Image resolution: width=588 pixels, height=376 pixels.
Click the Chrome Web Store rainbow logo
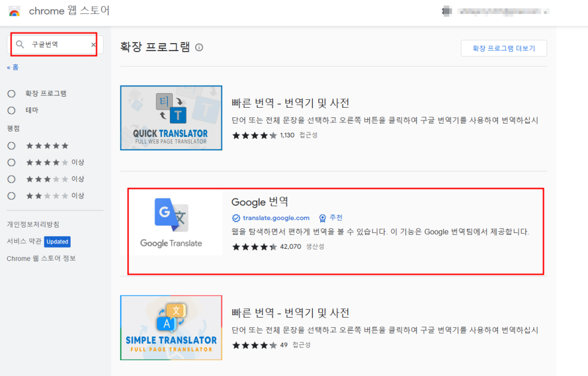(x=14, y=11)
